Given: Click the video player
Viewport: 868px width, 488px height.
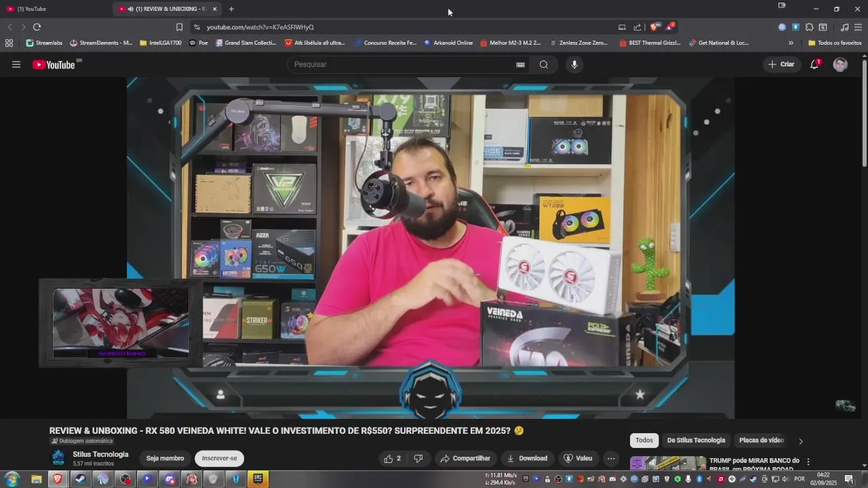Looking at the screenshot, I should 431,247.
